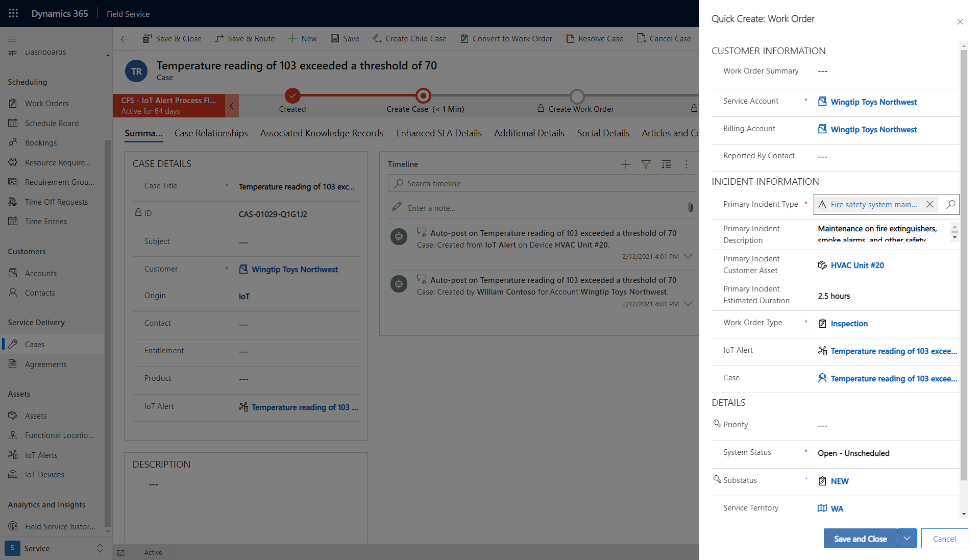Viewport: 980px width, 560px height.
Task: Click the Created stage in process flow
Action: tap(293, 95)
